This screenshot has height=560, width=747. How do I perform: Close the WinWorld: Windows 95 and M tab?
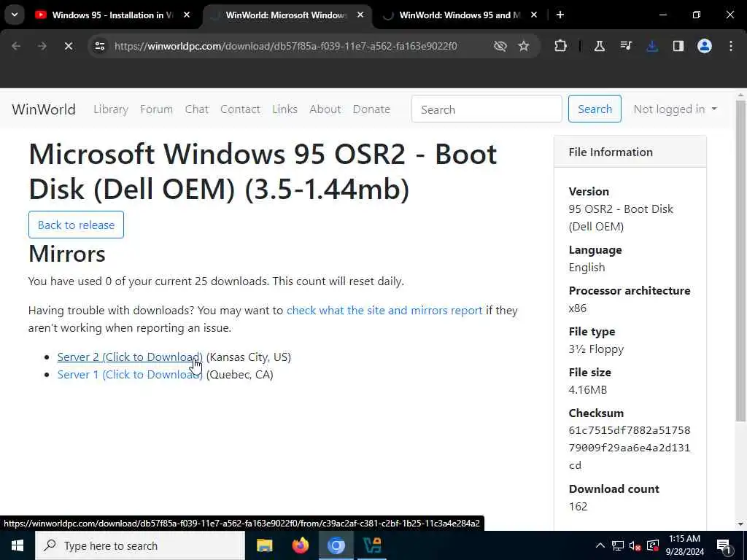533,15
